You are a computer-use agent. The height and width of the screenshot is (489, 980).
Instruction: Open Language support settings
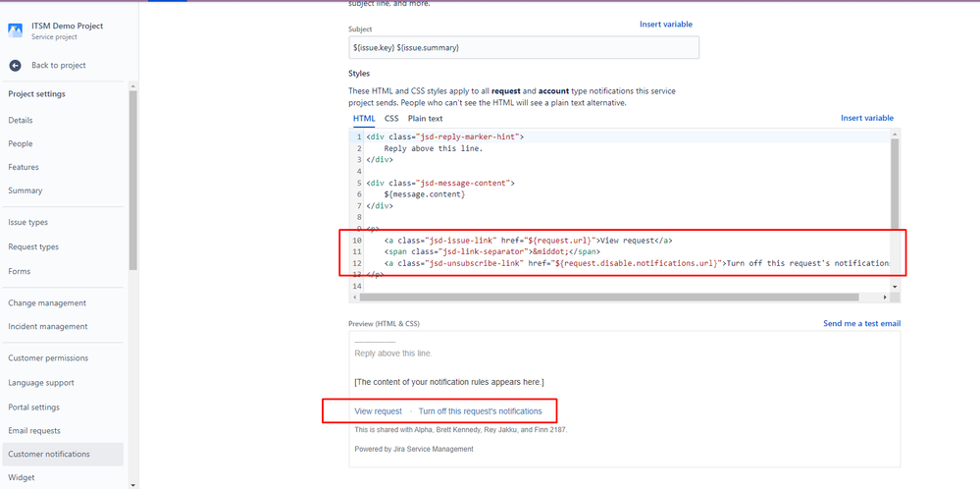(41, 383)
